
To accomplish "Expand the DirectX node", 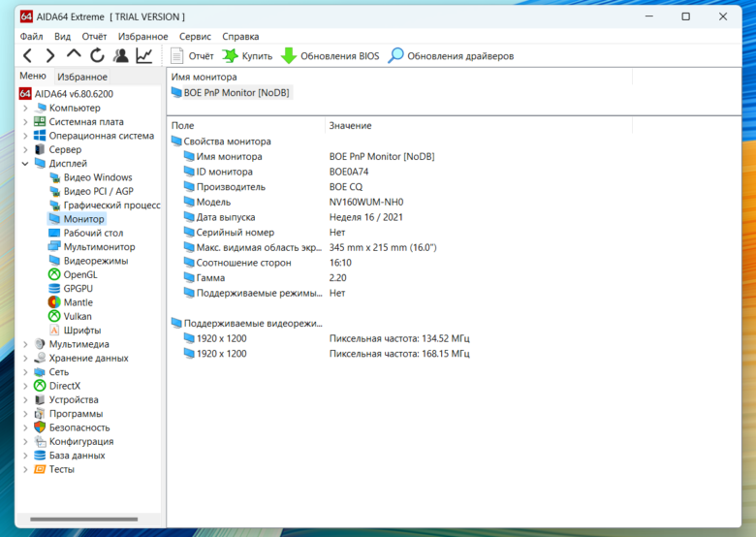I will [x=25, y=386].
